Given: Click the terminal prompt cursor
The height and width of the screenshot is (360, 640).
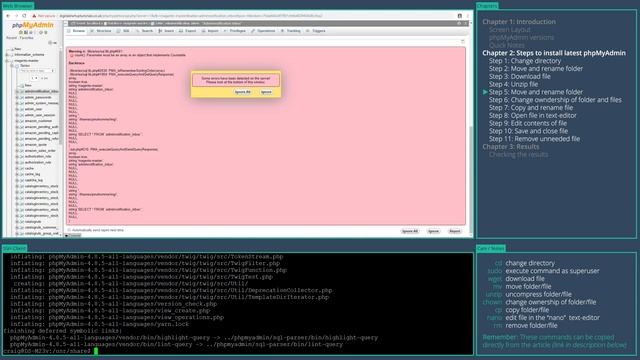Looking at the screenshot, I should click(x=96, y=351).
